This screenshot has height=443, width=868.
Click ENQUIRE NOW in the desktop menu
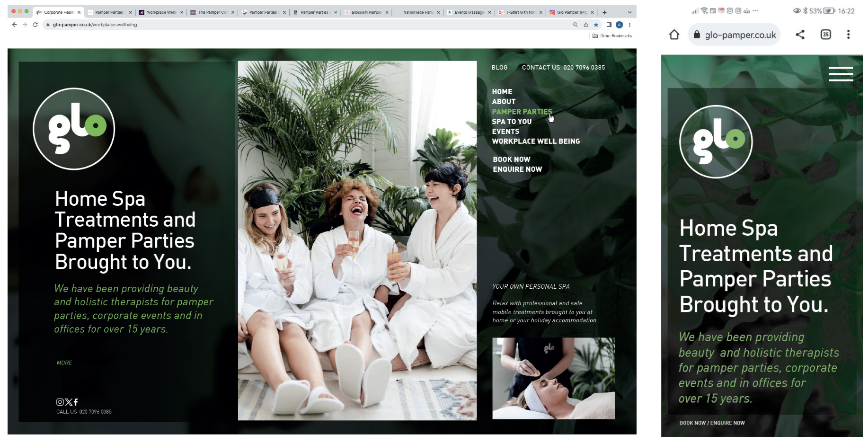(517, 169)
